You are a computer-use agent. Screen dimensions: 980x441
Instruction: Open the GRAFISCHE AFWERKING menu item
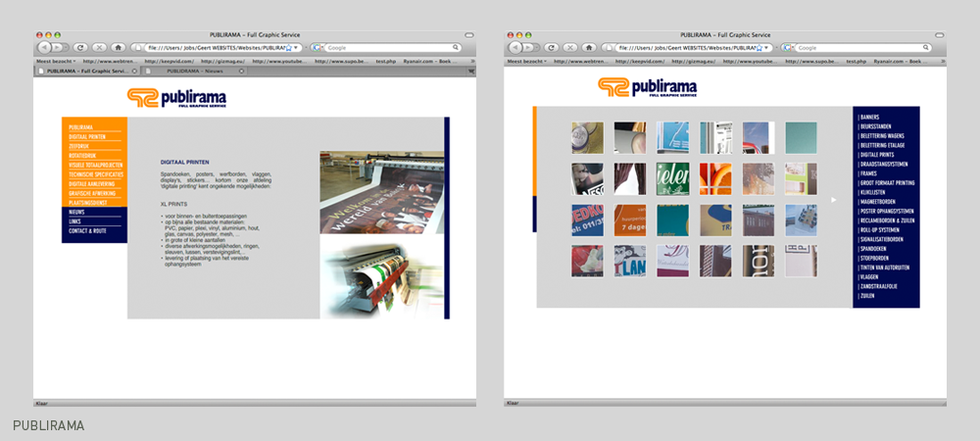pyautogui.click(x=92, y=194)
